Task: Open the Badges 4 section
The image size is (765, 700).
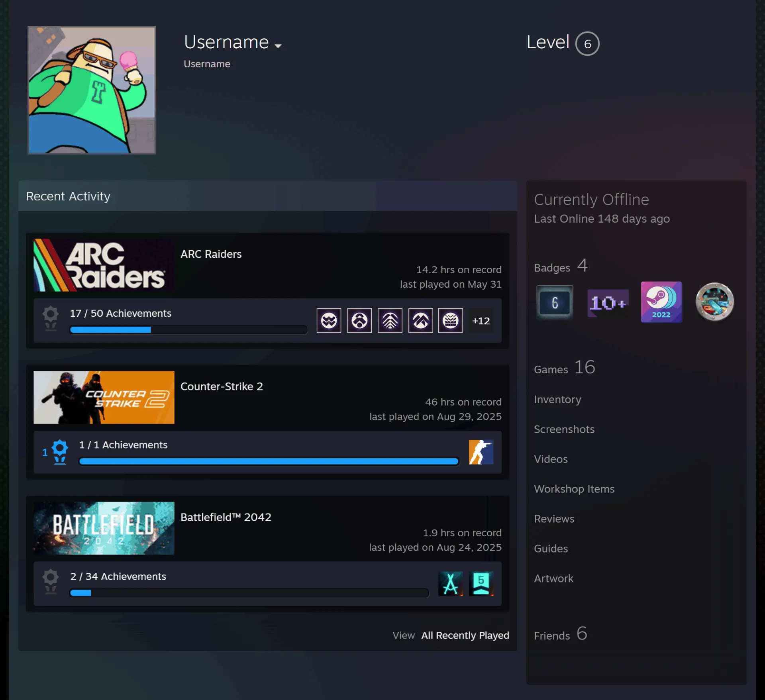Action: (561, 266)
